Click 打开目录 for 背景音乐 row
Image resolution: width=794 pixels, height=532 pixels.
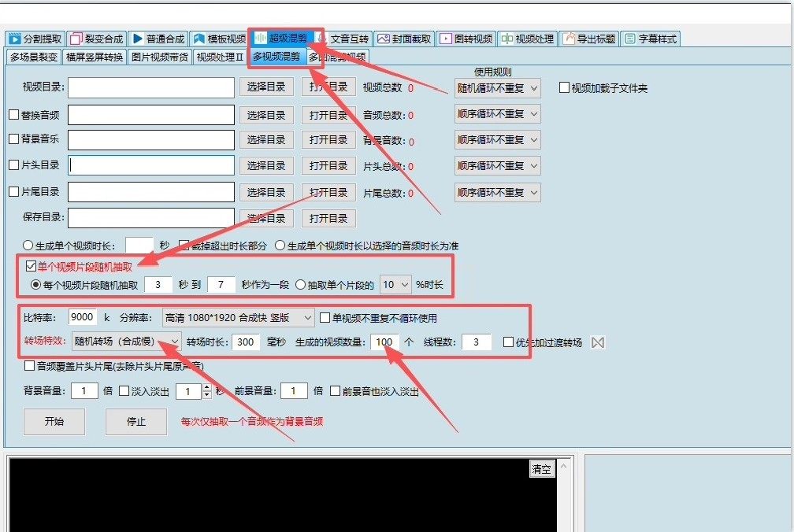click(328, 140)
